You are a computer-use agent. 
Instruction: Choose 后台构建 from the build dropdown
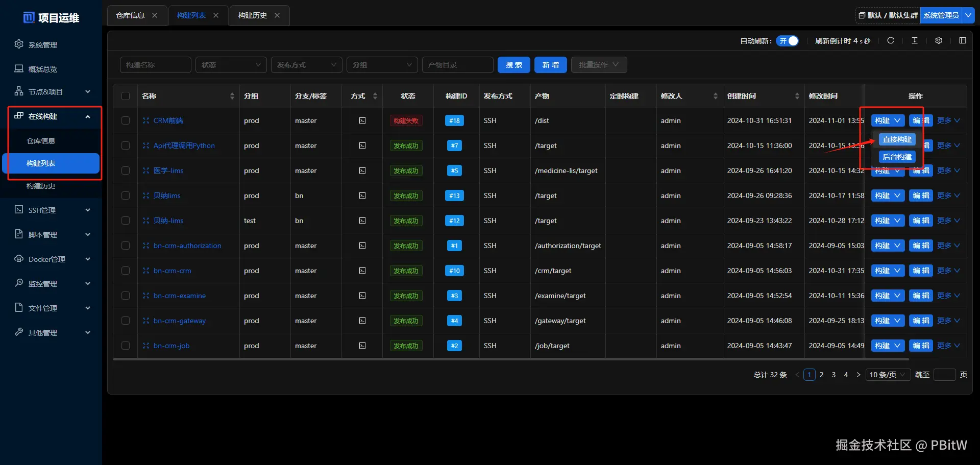point(897,157)
